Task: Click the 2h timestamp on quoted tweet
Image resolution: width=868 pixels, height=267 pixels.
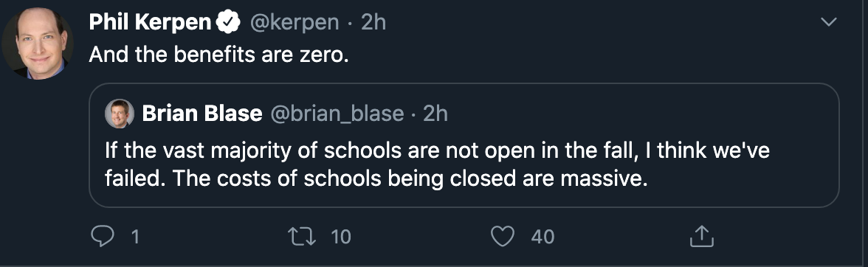Action: [x=435, y=114]
